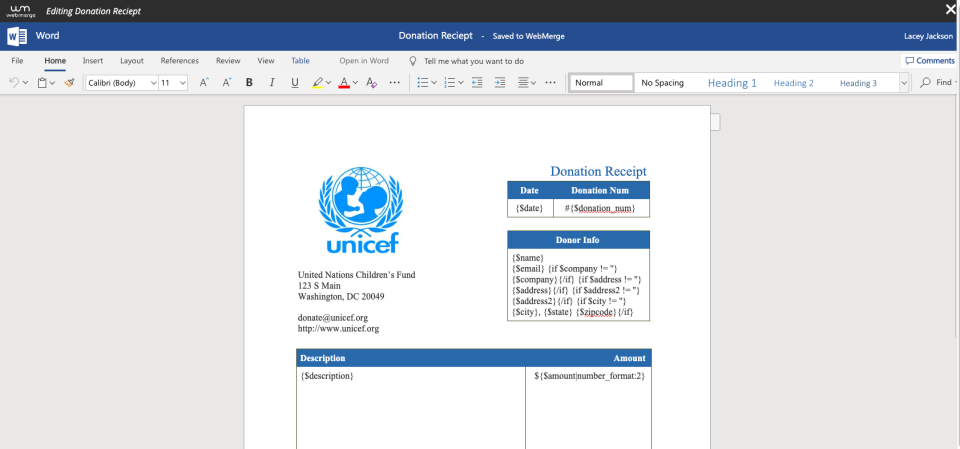Select the UNICEF logo image
This screenshot has height=449, width=960.
pos(361,209)
